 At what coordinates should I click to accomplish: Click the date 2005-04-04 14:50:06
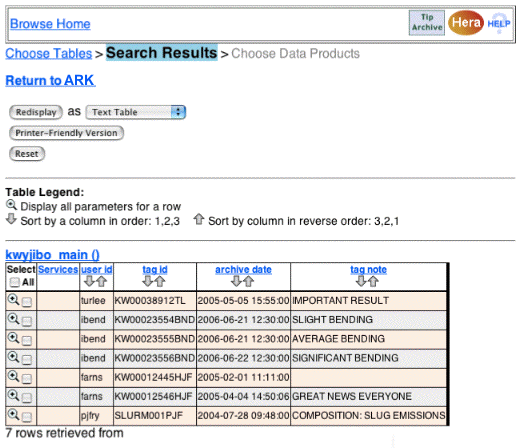[243, 396]
